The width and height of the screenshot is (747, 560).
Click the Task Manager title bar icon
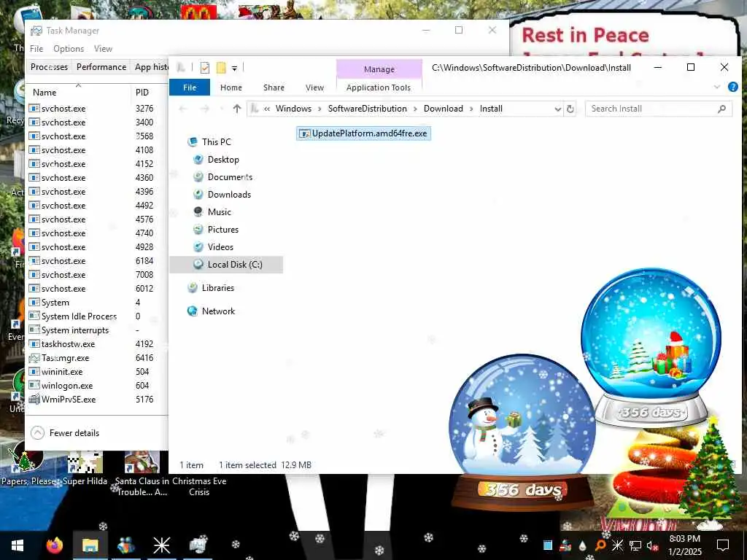pyautogui.click(x=36, y=31)
